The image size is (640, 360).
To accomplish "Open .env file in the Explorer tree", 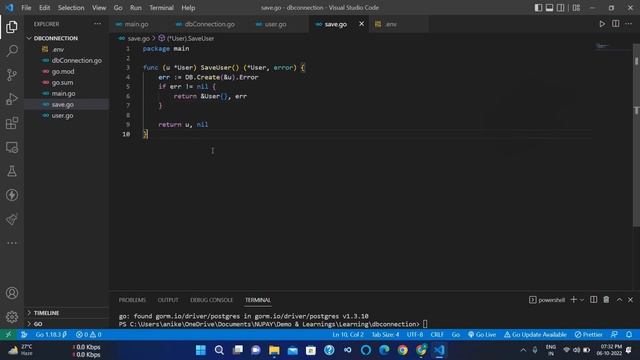I will (x=58, y=49).
